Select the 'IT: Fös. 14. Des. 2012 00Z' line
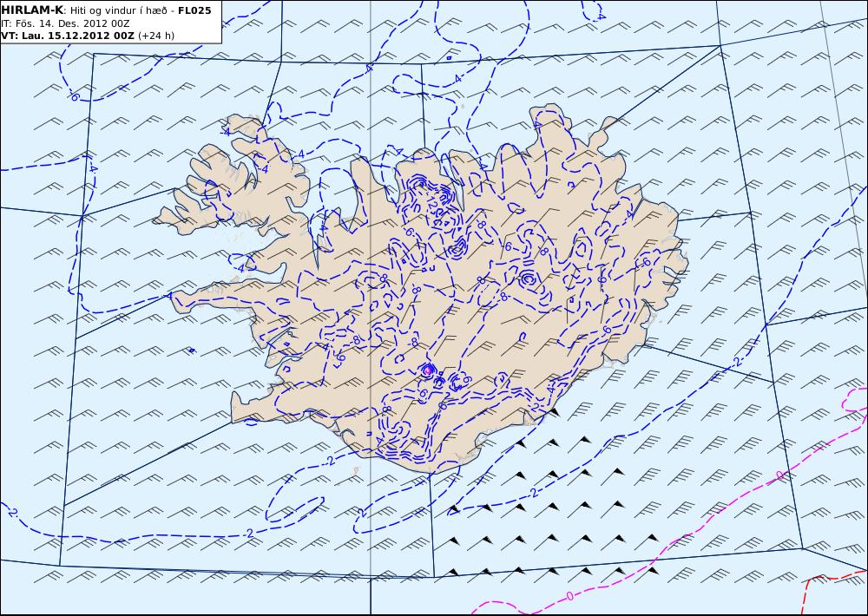 (65, 23)
